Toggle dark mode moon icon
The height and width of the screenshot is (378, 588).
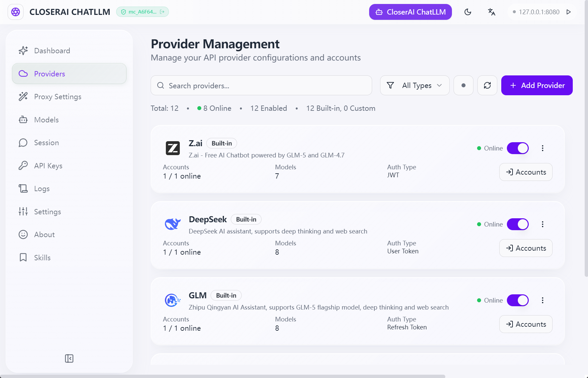pyautogui.click(x=468, y=12)
